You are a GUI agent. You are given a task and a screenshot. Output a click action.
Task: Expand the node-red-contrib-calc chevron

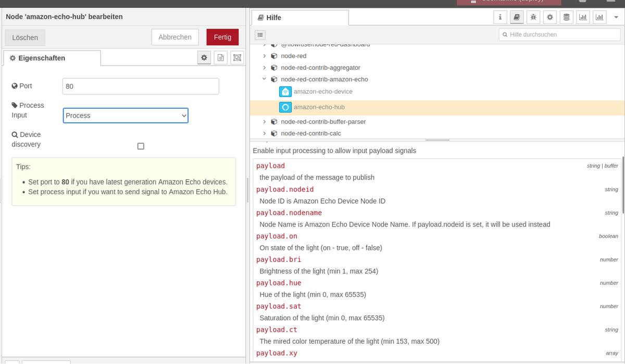[x=265, y=133]
